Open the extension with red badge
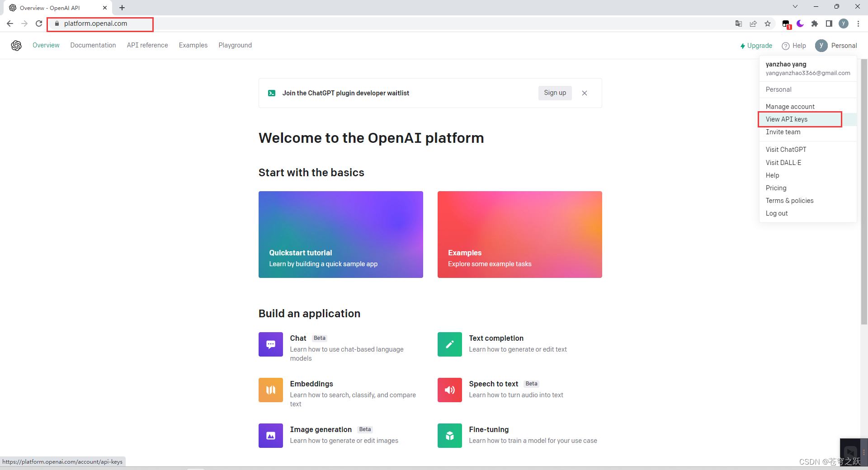The image size is (868, 470). pos(786,24)
